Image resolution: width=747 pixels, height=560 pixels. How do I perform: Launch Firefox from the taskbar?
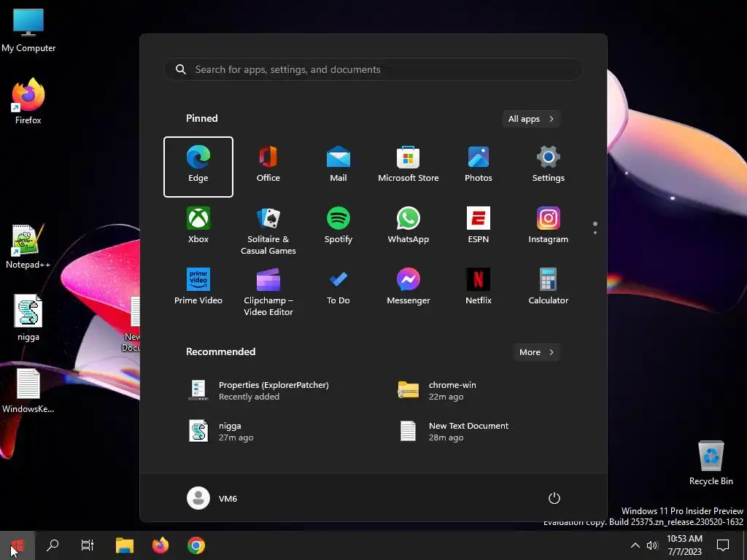click(160, 545)
